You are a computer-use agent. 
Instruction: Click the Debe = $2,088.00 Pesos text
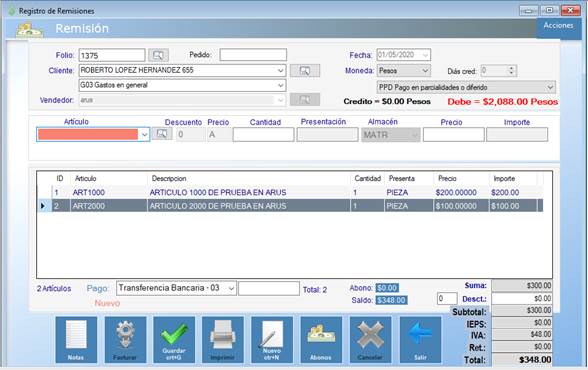(x=502, y=102)
